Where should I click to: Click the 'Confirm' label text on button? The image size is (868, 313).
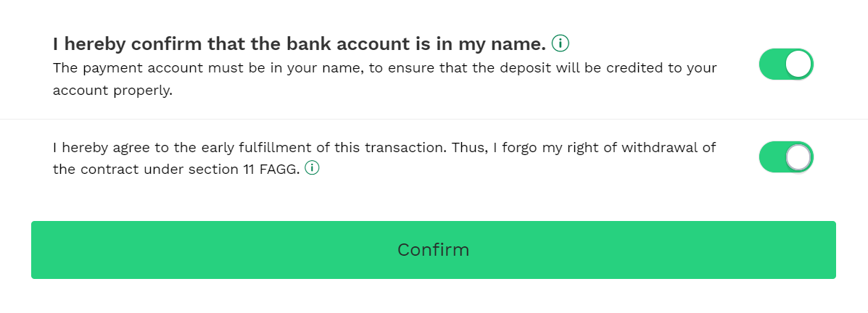(x=434, y=250)
